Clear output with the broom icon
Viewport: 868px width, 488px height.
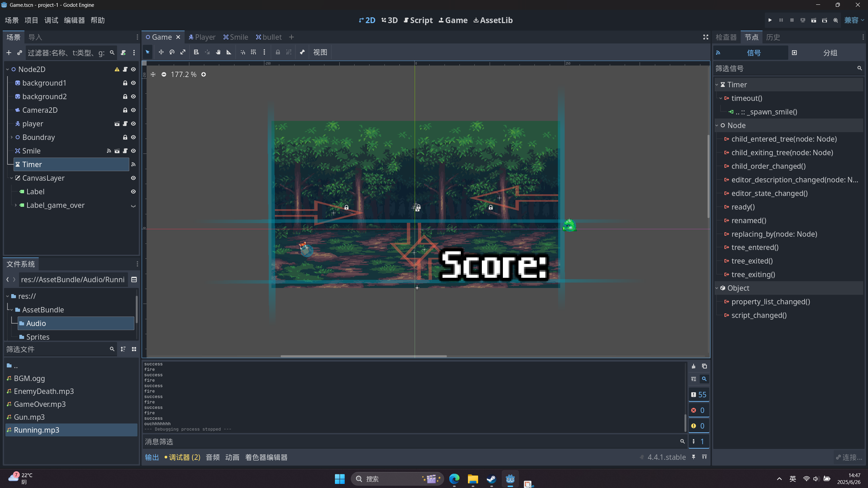point(694,366)
